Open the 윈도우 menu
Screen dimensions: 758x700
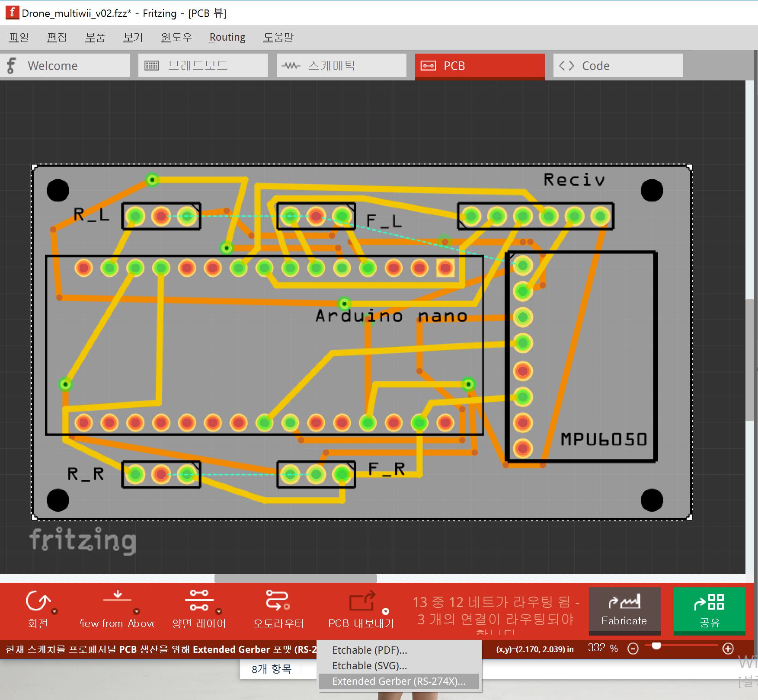[x=176, y=37]
